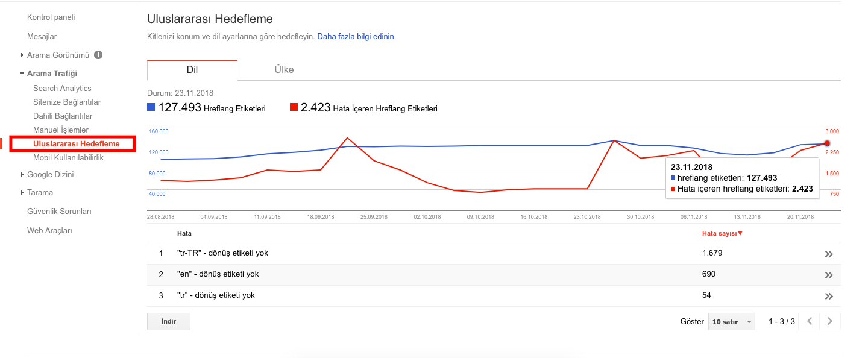Open the rows-per-page "10 satır" dropdown
Image resolution: width=868 pixels, height=358 pixels.
[732, 322]
